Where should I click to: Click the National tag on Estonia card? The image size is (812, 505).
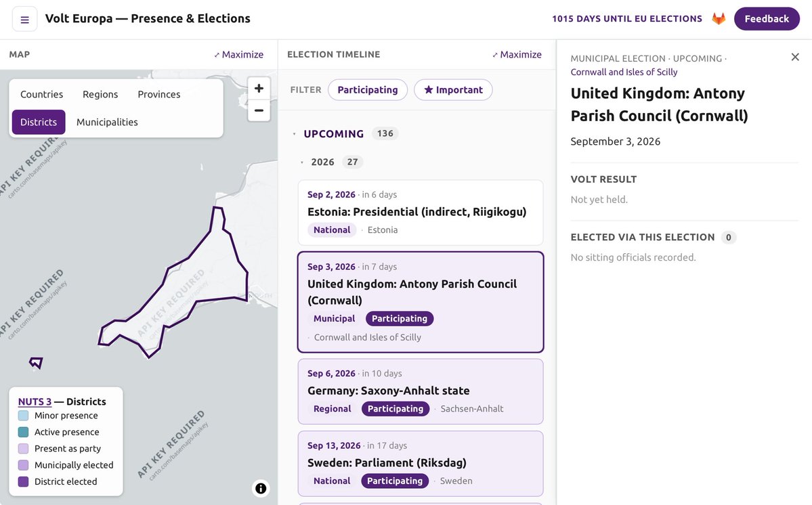point(332,229)
